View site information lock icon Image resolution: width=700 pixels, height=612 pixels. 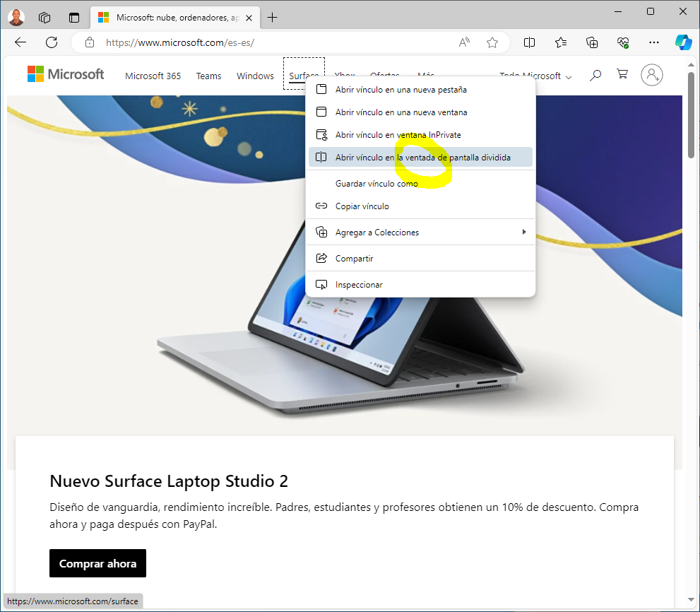[90, 42]
